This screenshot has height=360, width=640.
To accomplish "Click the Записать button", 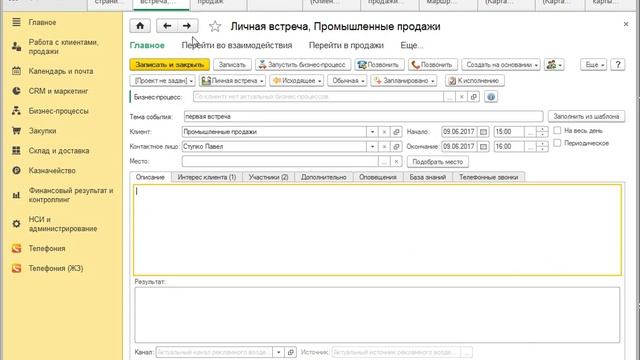I will click(232, 65).
